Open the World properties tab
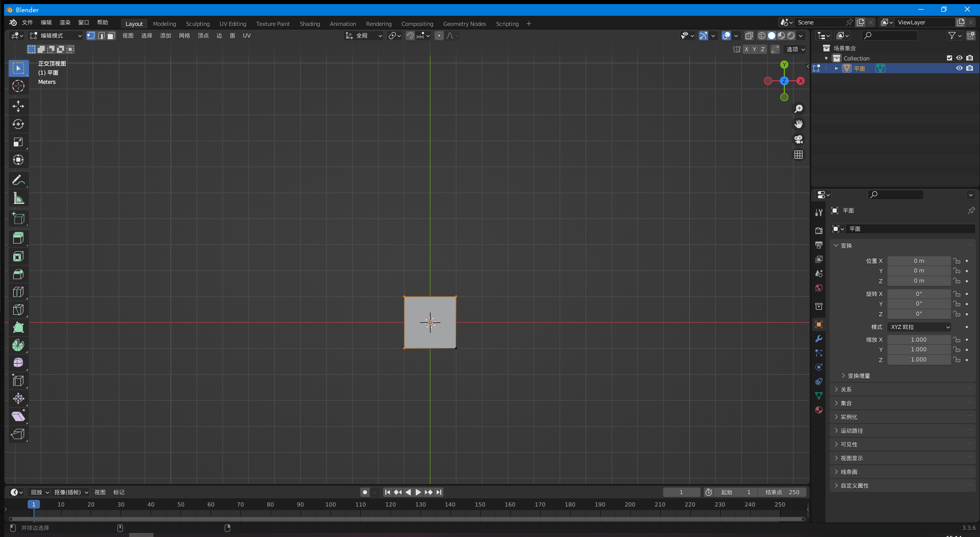980x537 pixels. tap(818, 288)
